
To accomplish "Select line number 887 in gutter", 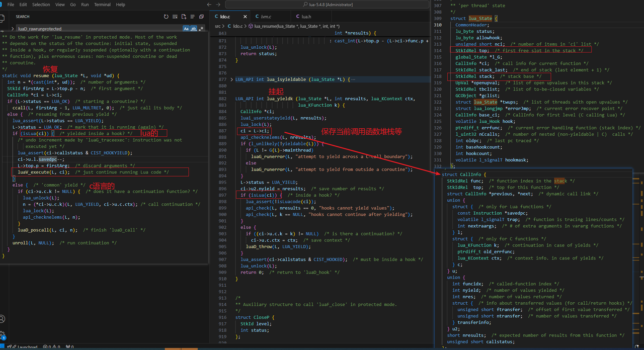I will [222, 131].
